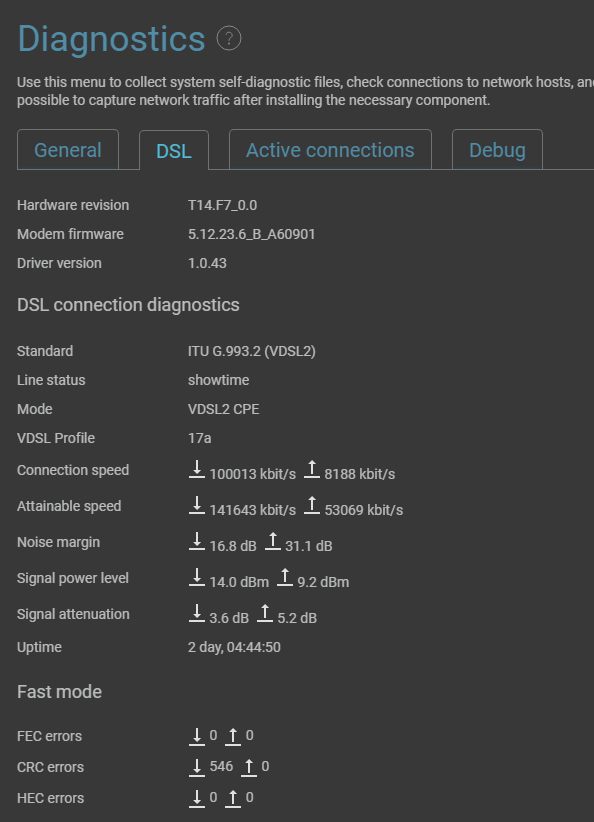Click the 546 CRC errors count
This screenshot has height=822, width=594.
tap(221, 766)
